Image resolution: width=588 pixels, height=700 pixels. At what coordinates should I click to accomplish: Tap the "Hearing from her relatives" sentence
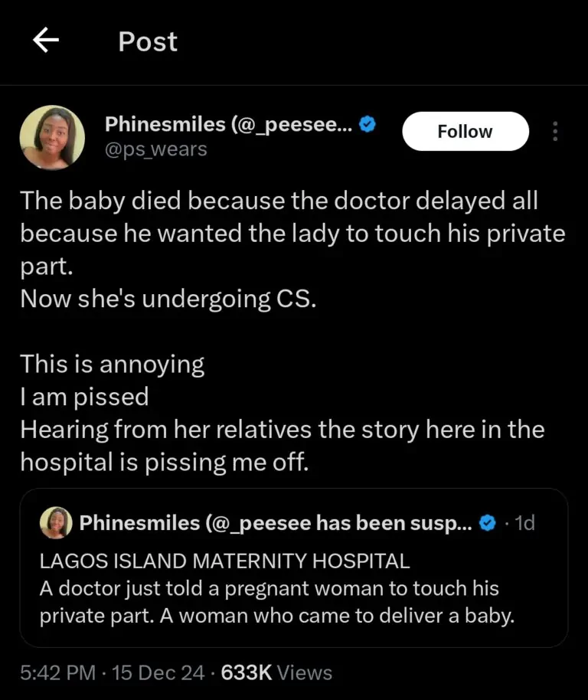coord(282,429)
